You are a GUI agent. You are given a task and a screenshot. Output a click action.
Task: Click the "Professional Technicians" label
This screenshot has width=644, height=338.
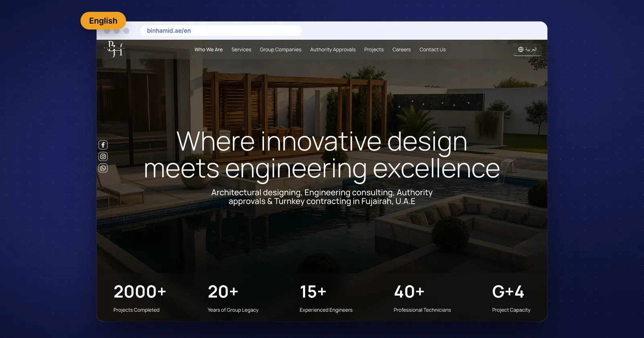pyautogui.click(x=422, y=310)
